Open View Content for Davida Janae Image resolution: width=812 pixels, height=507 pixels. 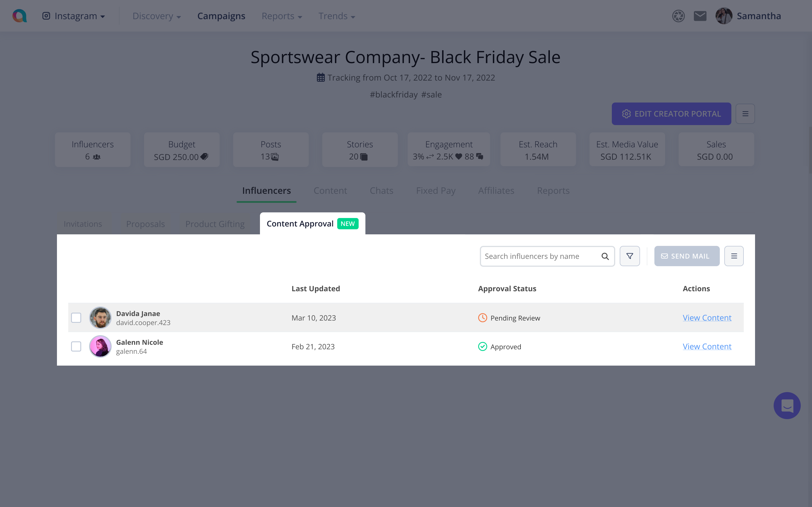(x=707, y=317)
